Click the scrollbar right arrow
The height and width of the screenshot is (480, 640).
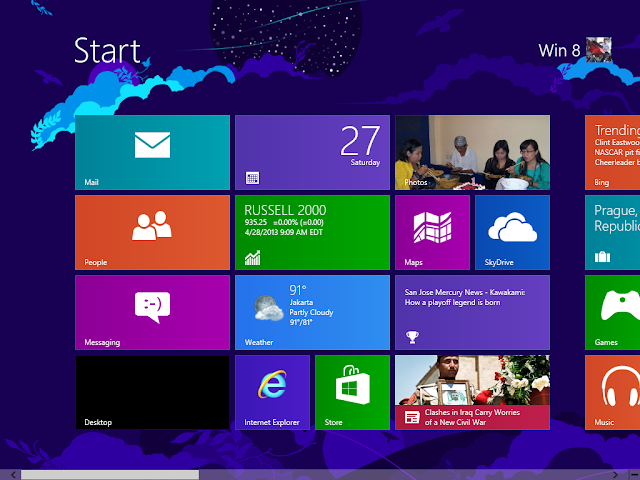tap(616, 475)
